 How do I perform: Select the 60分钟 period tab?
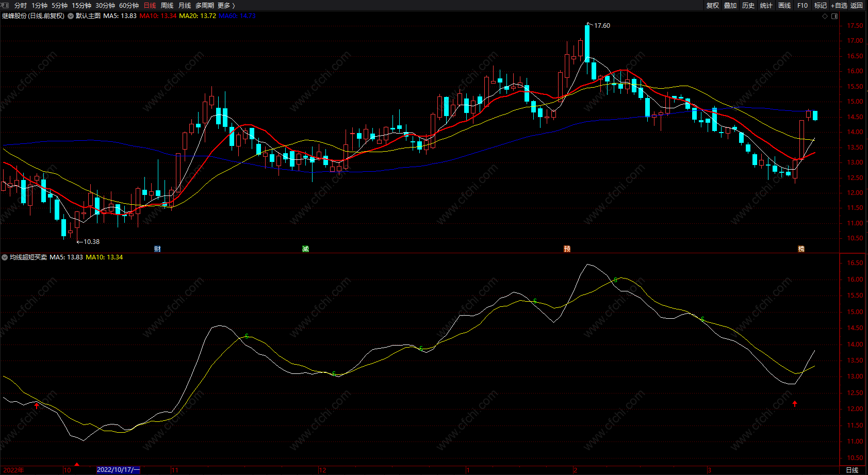tap(129, 6)
